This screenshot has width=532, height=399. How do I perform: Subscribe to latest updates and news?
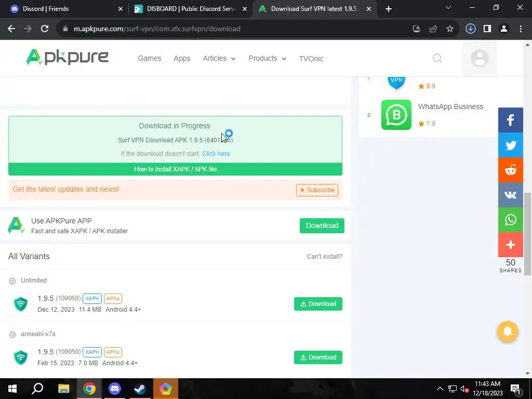point(317,190)
